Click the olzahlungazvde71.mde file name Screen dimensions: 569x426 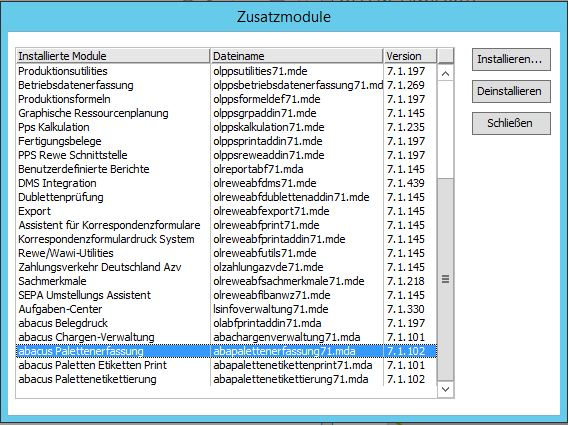[x=268, y=267]
